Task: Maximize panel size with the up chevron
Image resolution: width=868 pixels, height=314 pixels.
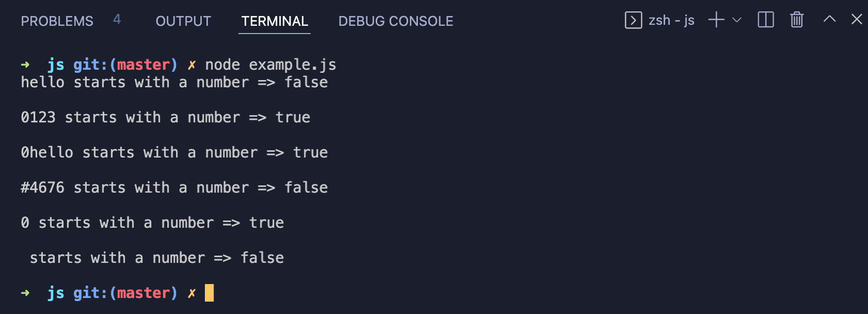Action: [829, 19]
